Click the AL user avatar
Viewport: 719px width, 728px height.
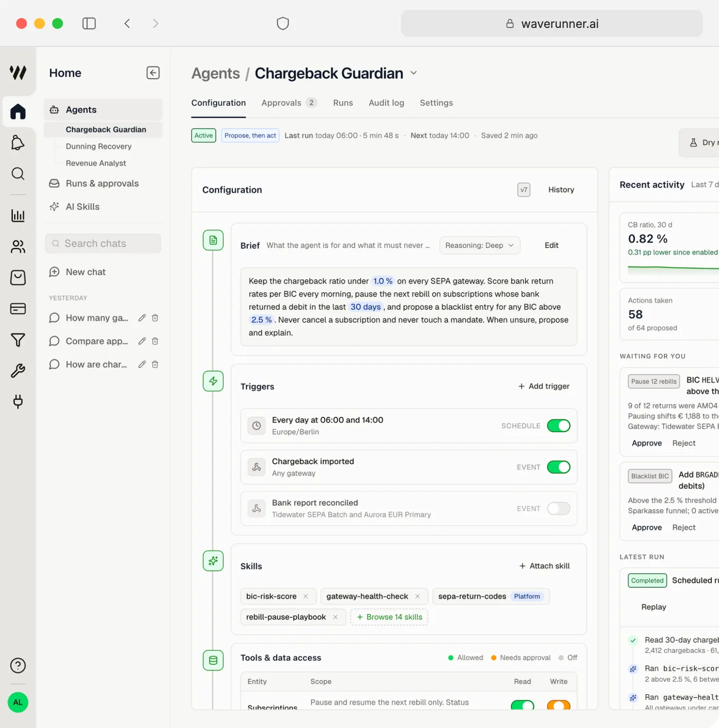pyautogui.click(x=18, y=702)
